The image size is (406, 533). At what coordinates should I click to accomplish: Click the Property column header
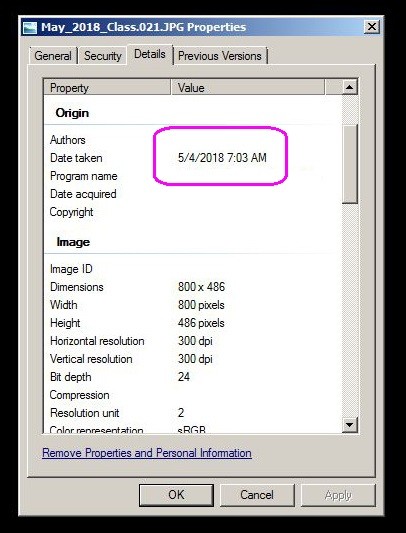coord(107,88)
